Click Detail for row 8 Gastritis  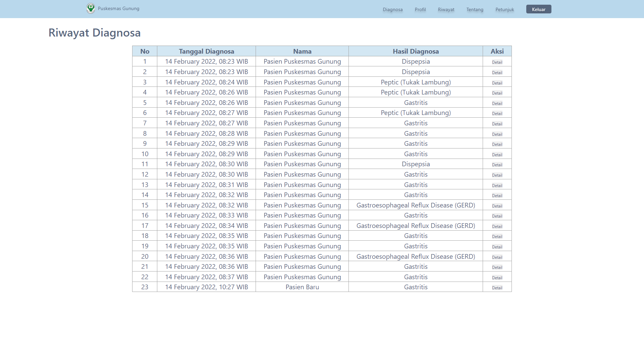coord(497,134)
